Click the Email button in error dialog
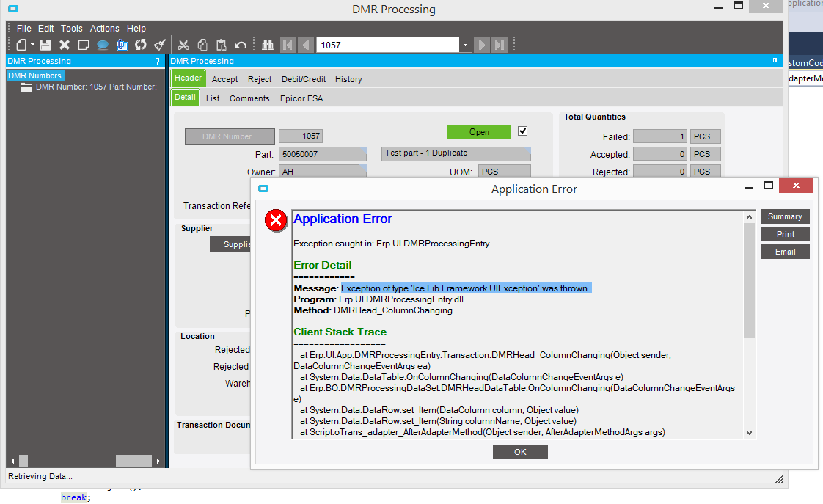The width and height of the screenshot is (823, 504). pos(785,252)
